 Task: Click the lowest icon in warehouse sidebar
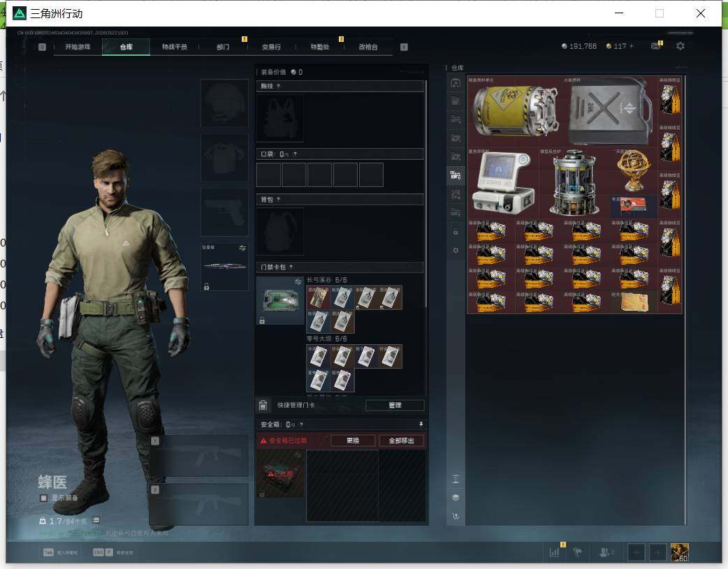(x=456, y=516)
